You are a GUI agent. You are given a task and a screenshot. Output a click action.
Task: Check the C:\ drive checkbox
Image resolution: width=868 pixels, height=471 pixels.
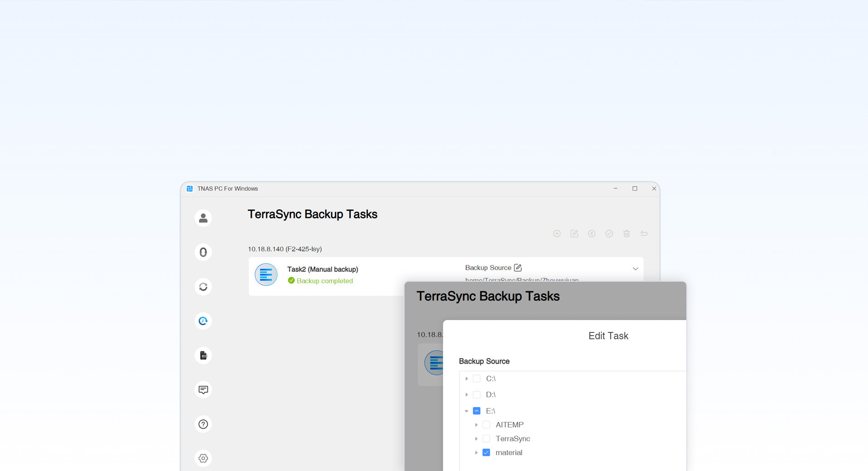477,379
